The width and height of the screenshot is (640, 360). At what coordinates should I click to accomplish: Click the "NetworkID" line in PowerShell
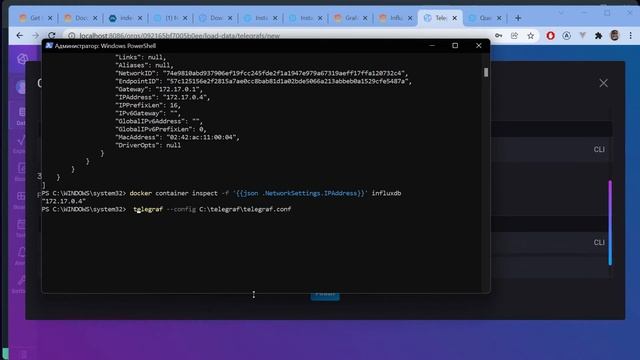point(262,73)
